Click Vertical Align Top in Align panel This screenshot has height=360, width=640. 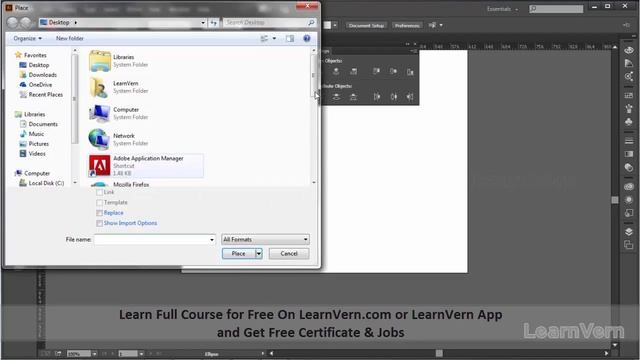pos(376,71)
